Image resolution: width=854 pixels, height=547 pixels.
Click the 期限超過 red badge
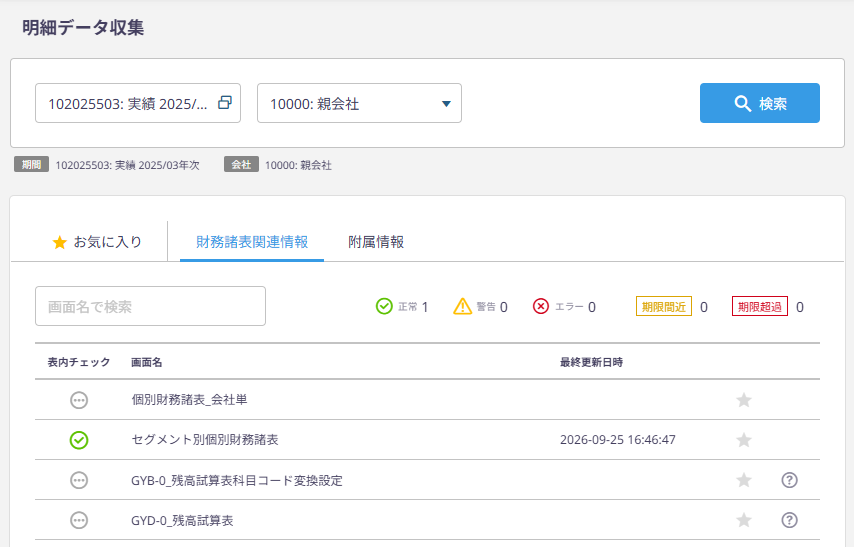(760, 307)
